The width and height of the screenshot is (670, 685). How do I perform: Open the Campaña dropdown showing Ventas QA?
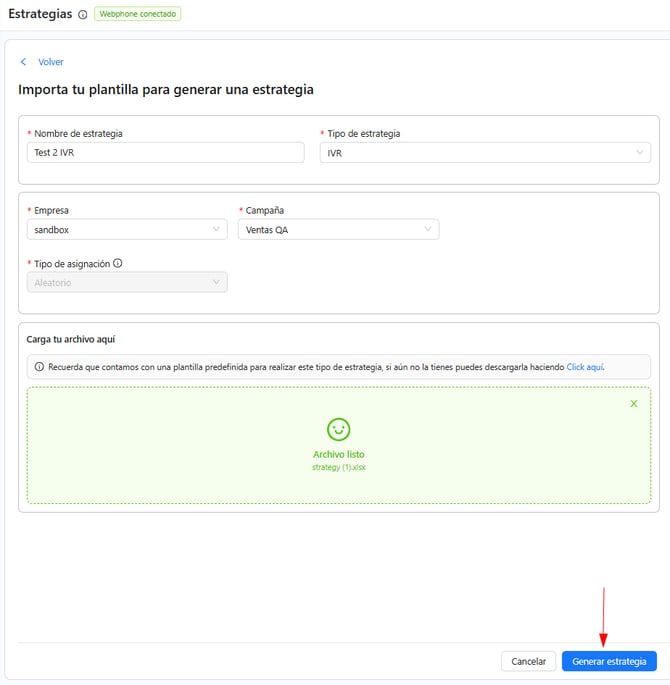[338, 230]
